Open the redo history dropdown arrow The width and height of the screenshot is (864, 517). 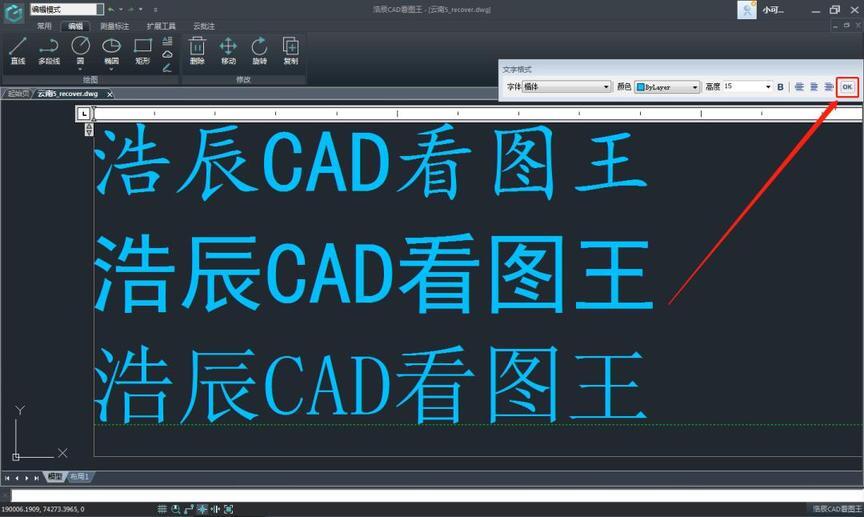coord(141,9)
